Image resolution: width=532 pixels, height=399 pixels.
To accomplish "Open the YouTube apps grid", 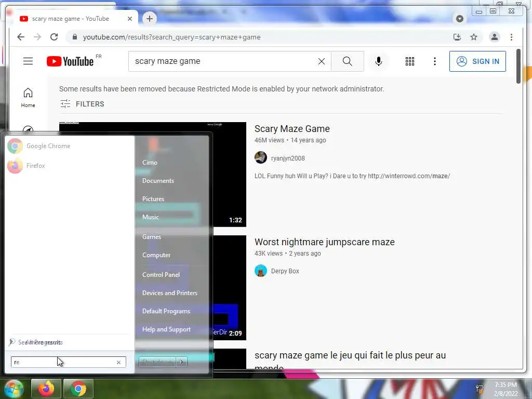I will (x=410, y=61).
